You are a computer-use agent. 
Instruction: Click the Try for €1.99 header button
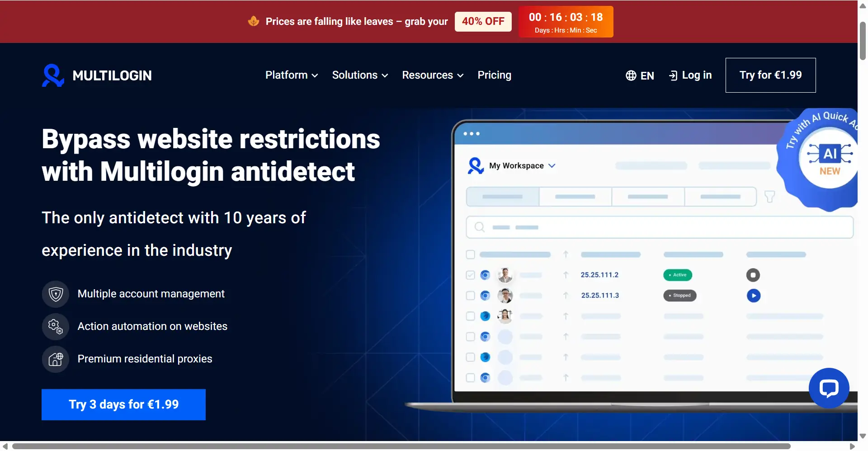[x=770, y=75]
